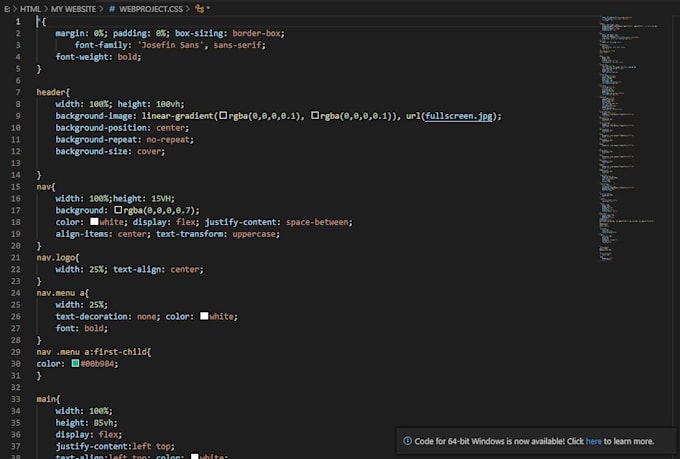Screen dimensions: 680x459
Task: Click the 'text-transform' property on line 19
Action: (x=189, y=234)
